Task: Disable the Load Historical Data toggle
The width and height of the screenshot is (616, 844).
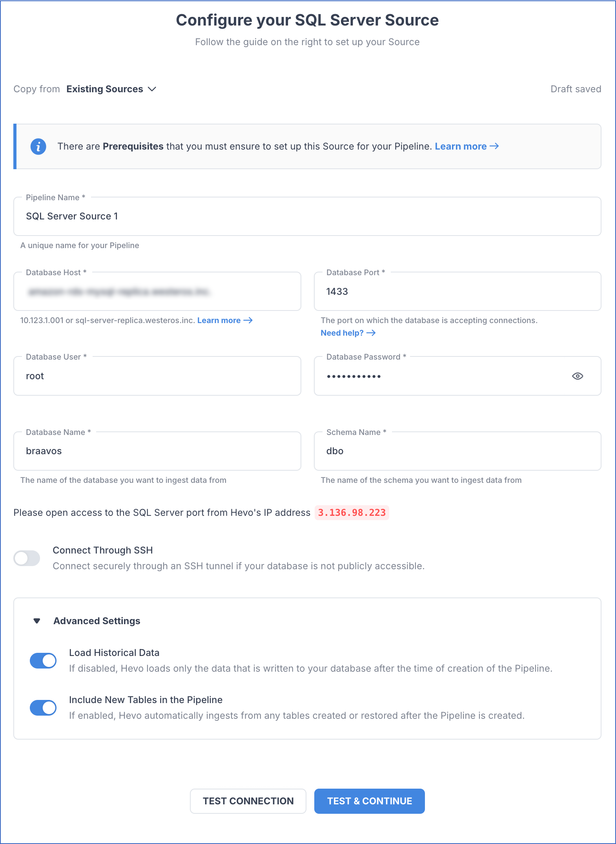Action: 43,660
